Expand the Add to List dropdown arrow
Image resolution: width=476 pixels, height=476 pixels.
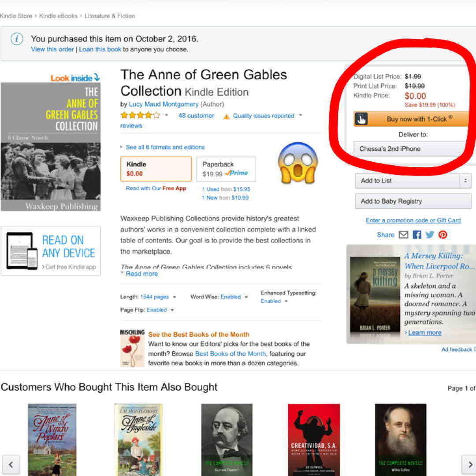pyautogui.click(x=465, y=181)
